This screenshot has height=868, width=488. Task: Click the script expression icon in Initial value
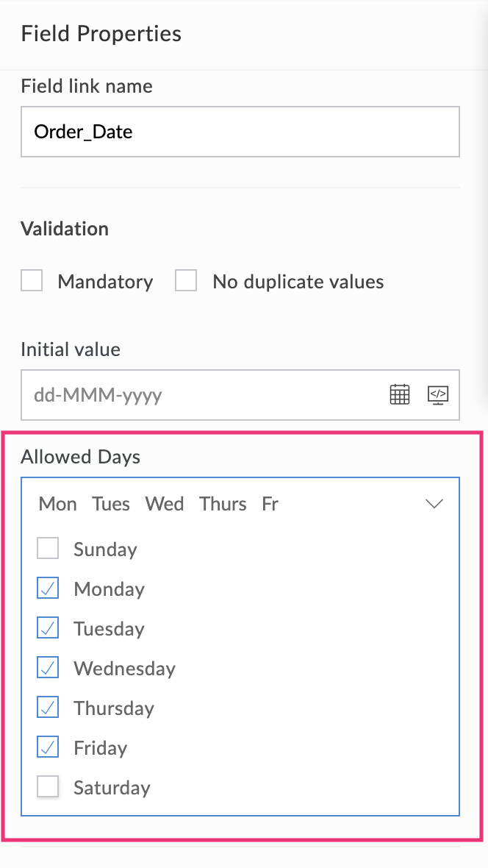click(438, 394)
